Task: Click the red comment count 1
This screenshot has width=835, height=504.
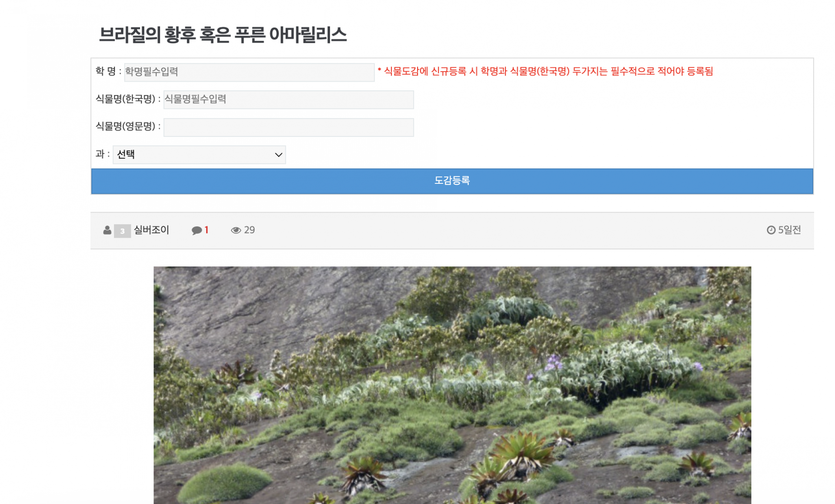Action: coord(207,230)
